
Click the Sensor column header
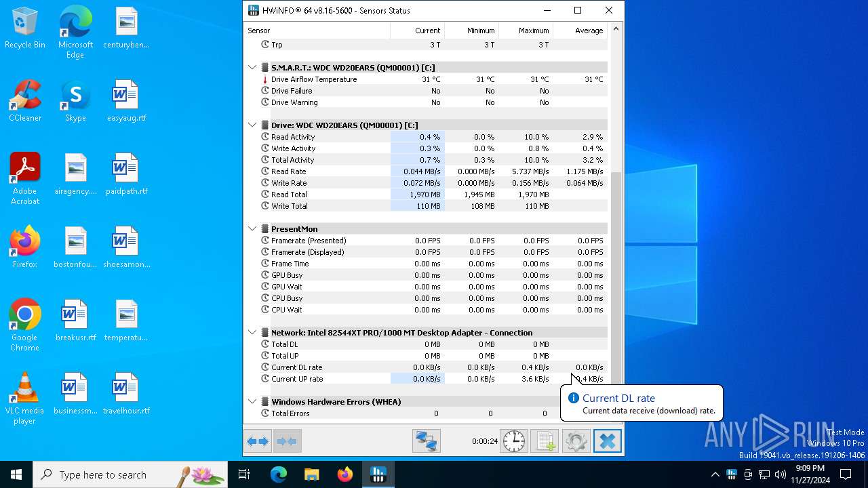tap(317, 30)
